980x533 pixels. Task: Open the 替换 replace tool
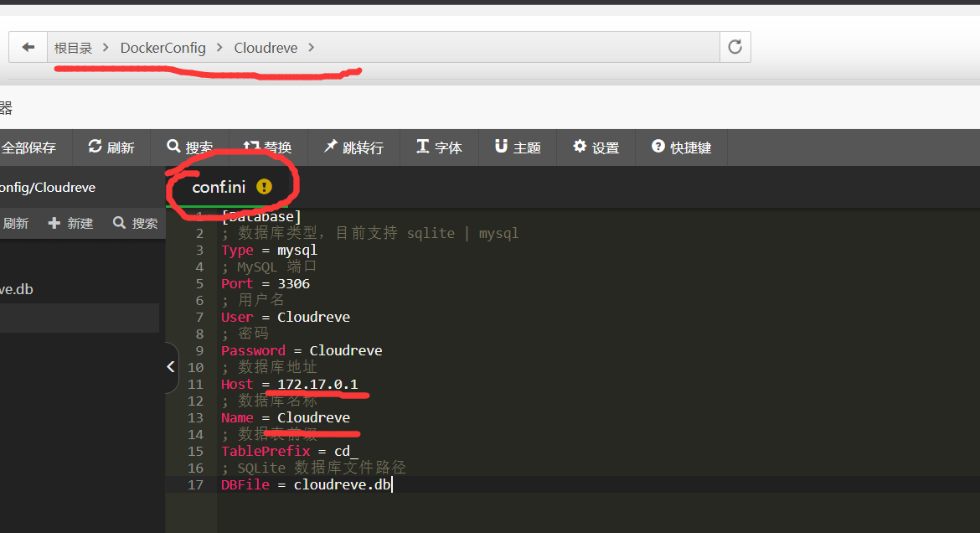[x=268, y=147]
